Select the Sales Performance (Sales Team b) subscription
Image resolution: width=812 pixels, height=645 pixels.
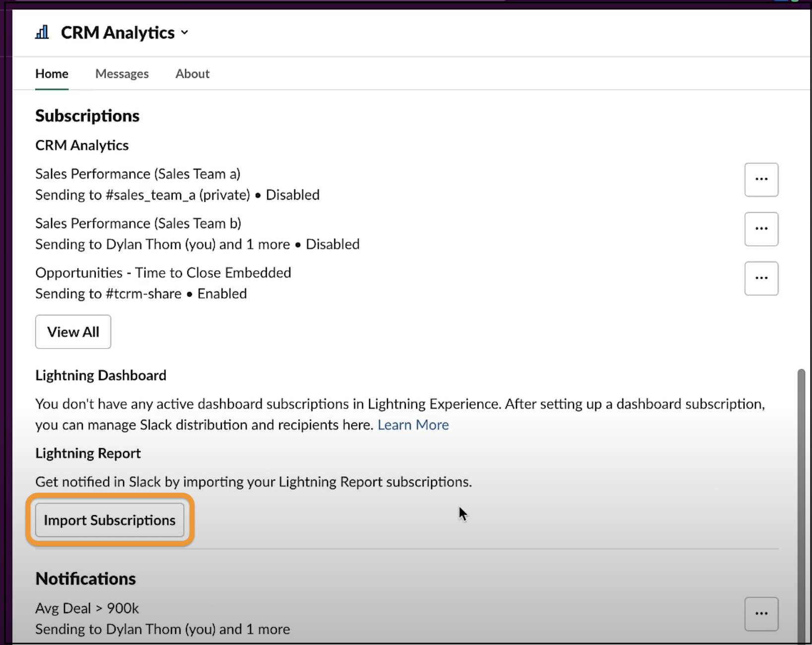[137, 223]
